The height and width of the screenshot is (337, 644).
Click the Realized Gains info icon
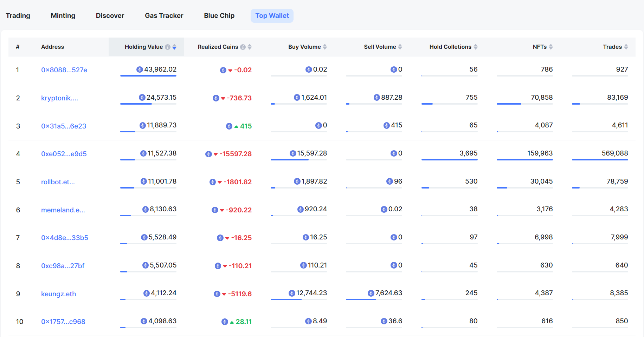(x=243, y=47)
